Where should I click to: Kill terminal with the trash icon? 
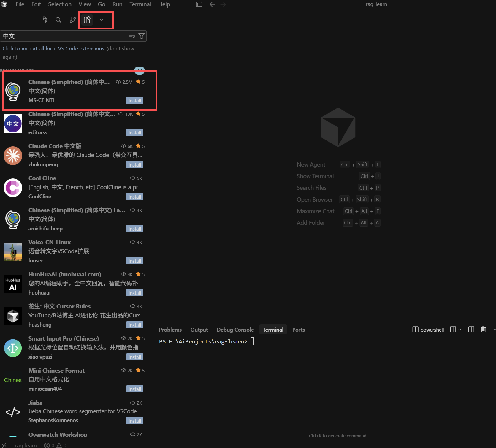[483, 330]
